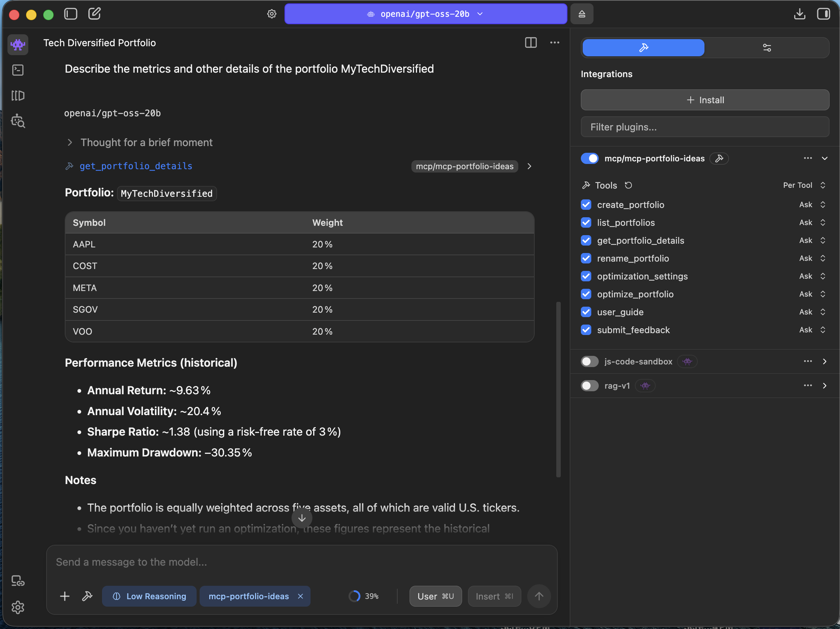
Task: Enable the js-code-sandbox plugin toggle
Action: click(x=589, y=361)
